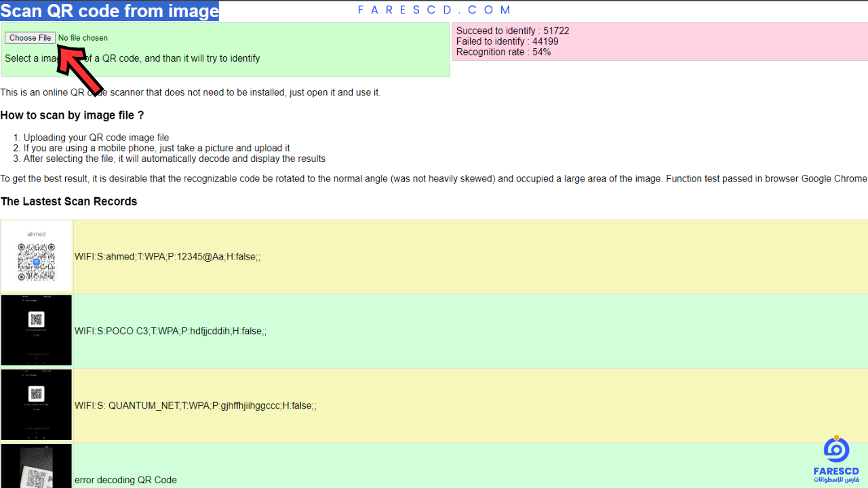
Task: Click the 'Failed to identify : 44199' text
Action: 507,41
